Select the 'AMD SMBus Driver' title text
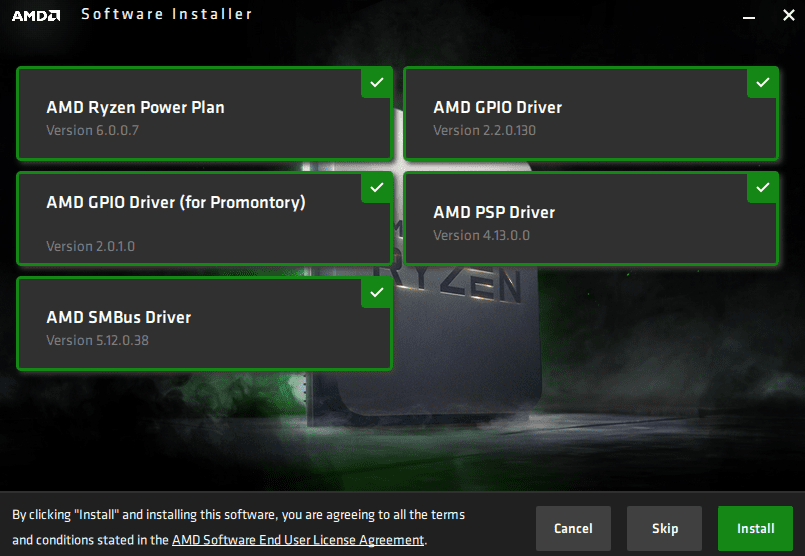 (x=119, y=317)
